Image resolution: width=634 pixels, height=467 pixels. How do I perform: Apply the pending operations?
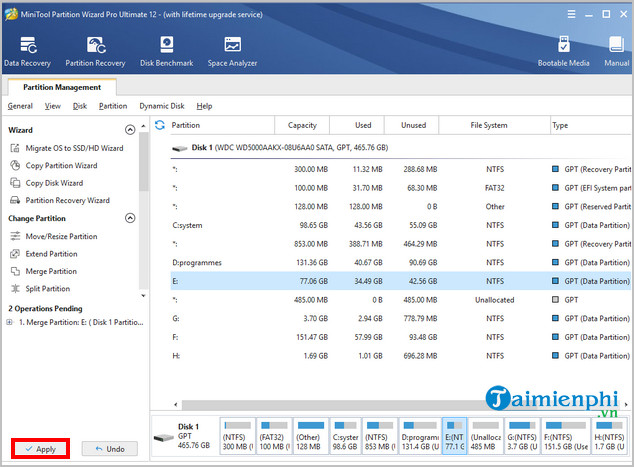pyautogui.click(x=40, y=449)
